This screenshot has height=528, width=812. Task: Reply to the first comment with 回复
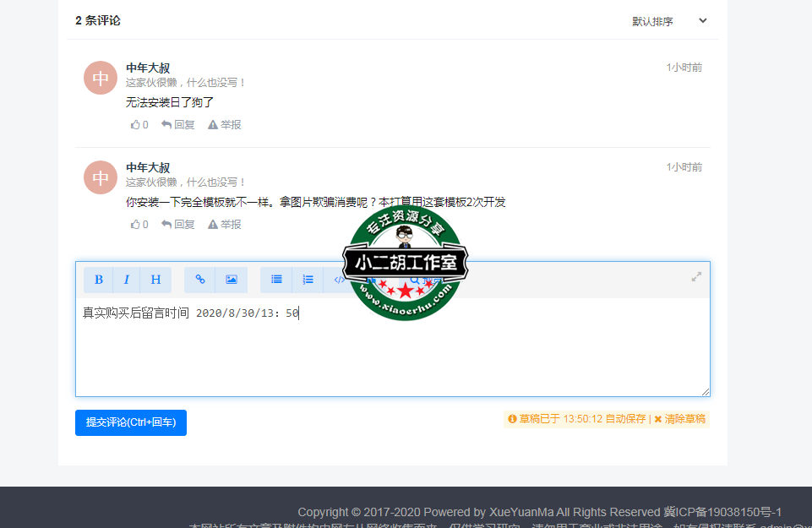click(177, 124)
